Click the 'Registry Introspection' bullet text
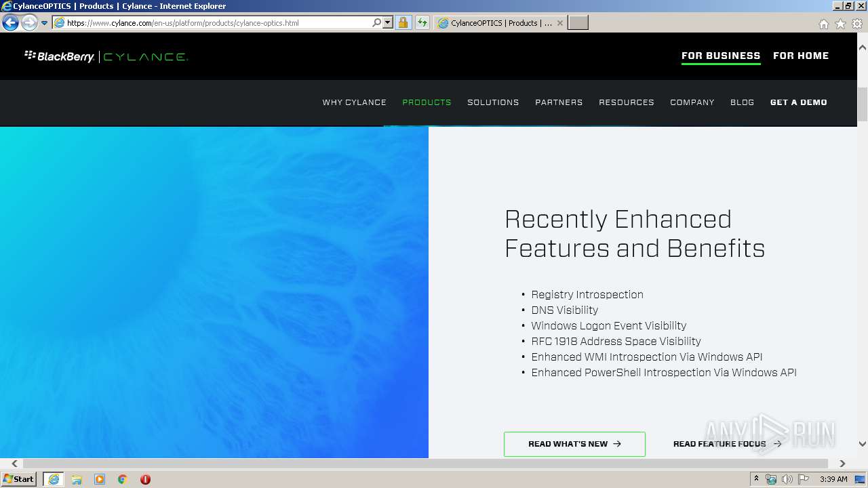Screen dimensions: 868x488 click(x=587, y=295)
